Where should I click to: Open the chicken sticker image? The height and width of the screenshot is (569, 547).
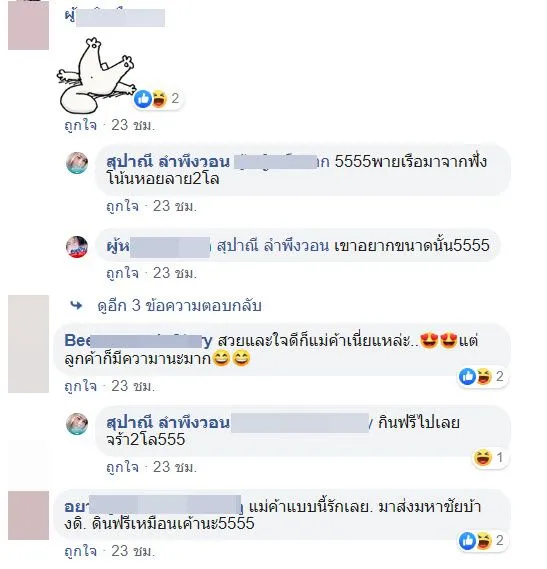pos(95,75)
